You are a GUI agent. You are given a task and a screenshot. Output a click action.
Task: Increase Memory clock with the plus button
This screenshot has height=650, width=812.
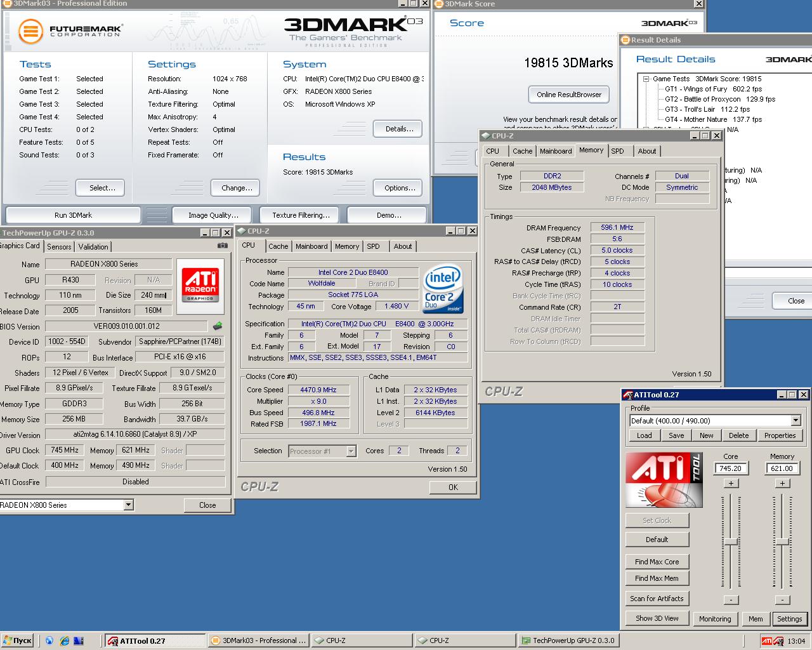pos(782,484)
